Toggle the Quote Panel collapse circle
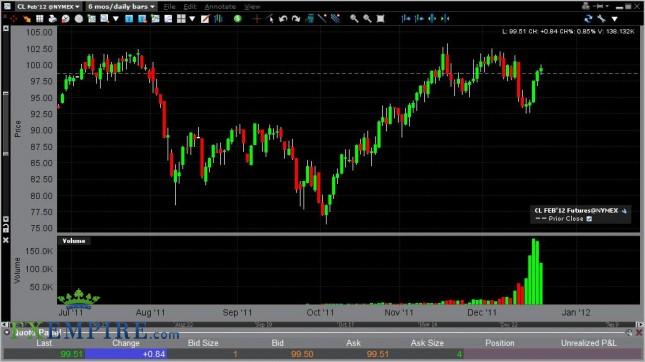 click(x=7, y=332)
